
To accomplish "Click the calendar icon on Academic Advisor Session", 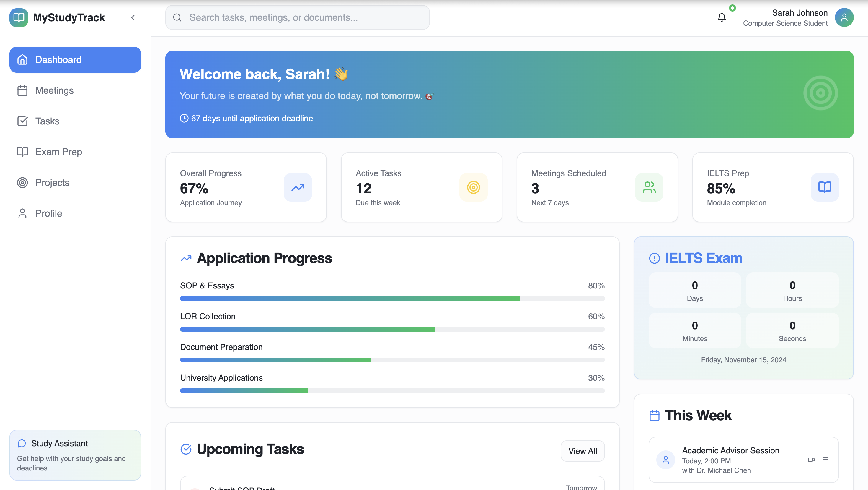I will tap(825, 460).
